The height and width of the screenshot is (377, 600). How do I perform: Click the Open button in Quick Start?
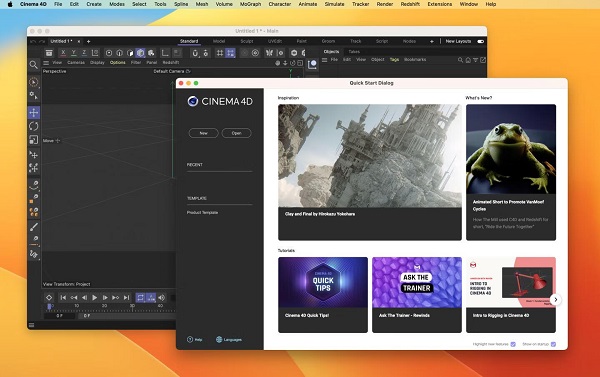click(x=236, y=133)
